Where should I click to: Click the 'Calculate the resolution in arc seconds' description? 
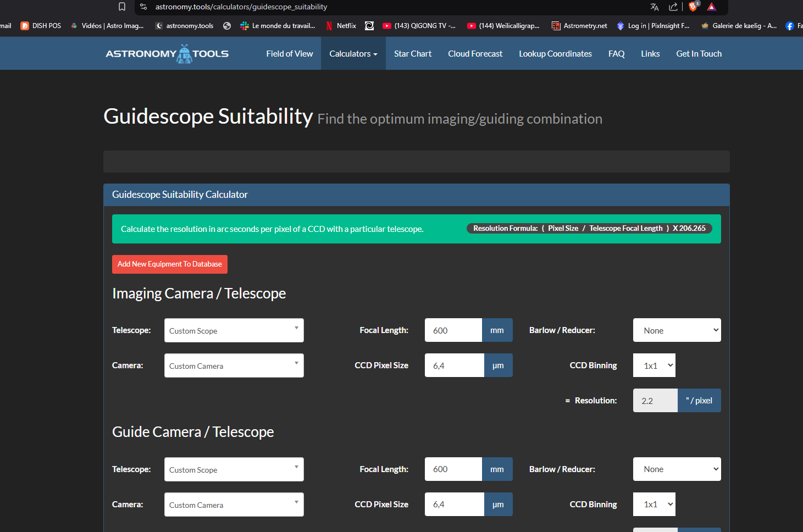[272, 229]
